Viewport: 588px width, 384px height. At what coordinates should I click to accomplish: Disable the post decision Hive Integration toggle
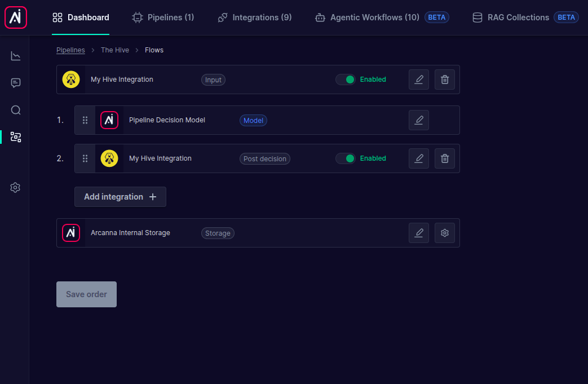[x=346, y=158]
